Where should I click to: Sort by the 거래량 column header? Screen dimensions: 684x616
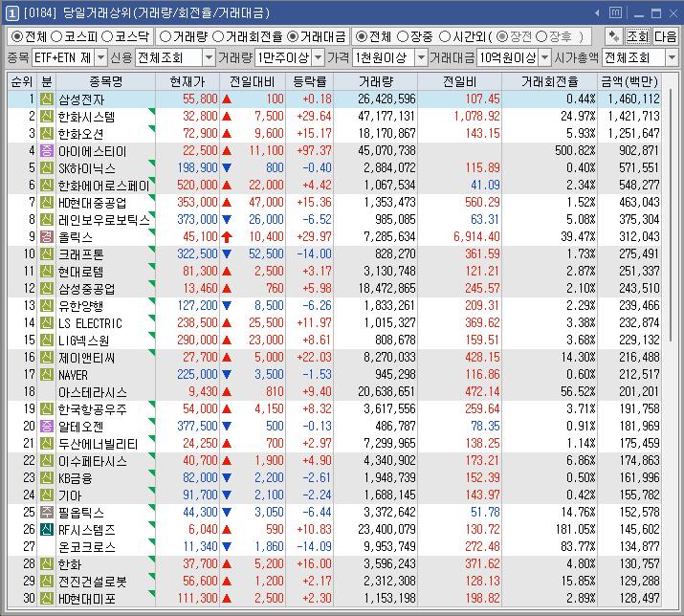376,81
